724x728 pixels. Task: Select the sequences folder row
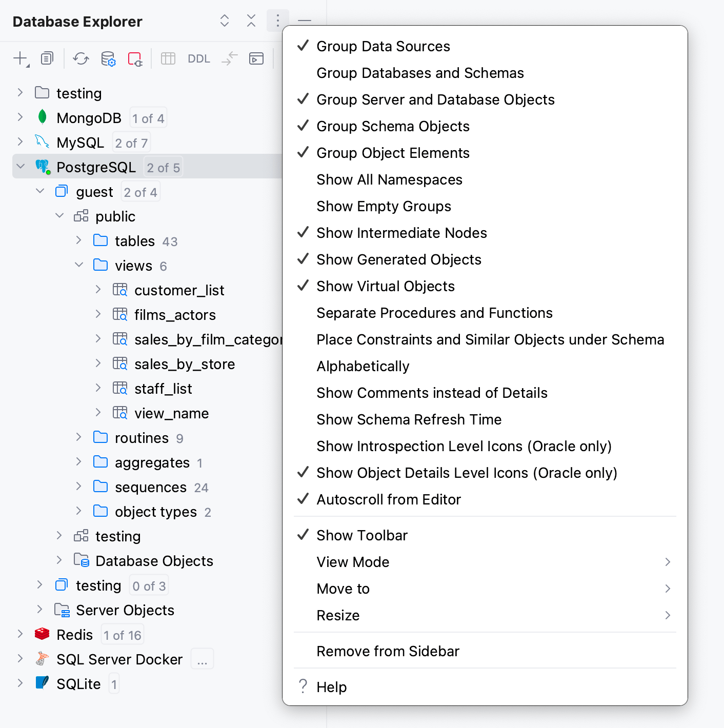147,487
